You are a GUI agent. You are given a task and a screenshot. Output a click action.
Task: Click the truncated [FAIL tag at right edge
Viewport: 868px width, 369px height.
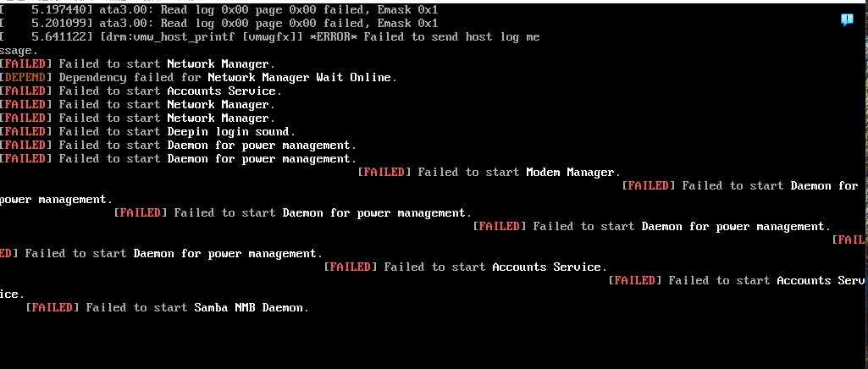pyautogui.click(x=849, y=240)
